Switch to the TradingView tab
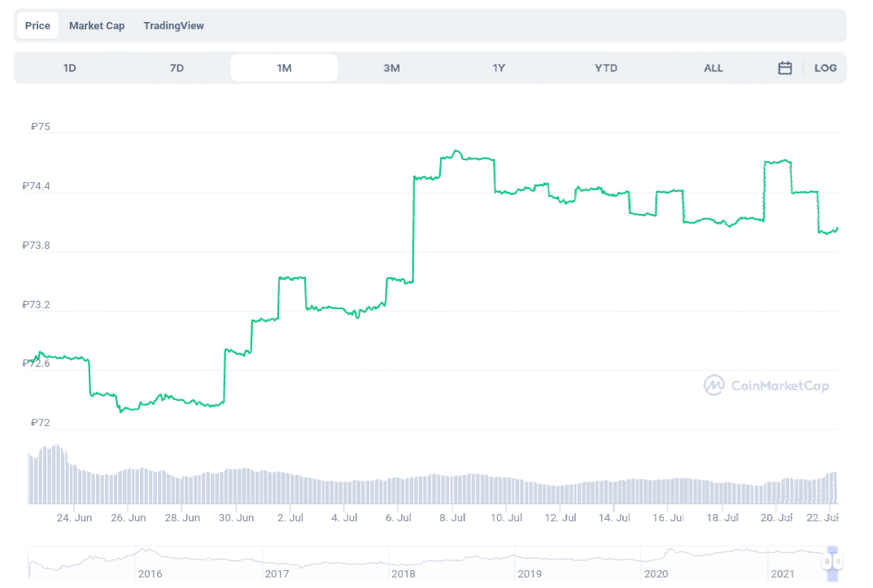The height and width of the screenshot is (588, 873). click(173, 25)
